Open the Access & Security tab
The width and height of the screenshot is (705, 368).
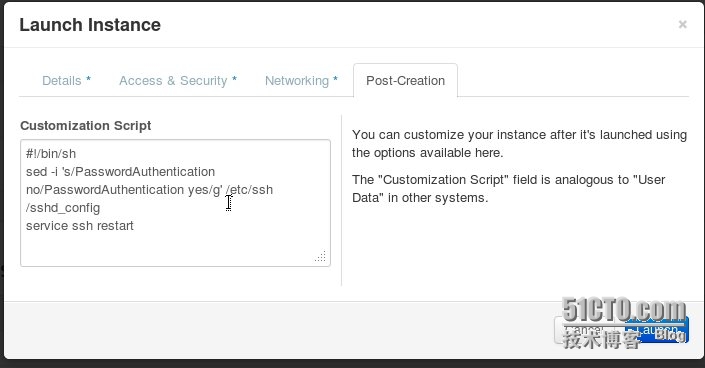tap(178, 81)
